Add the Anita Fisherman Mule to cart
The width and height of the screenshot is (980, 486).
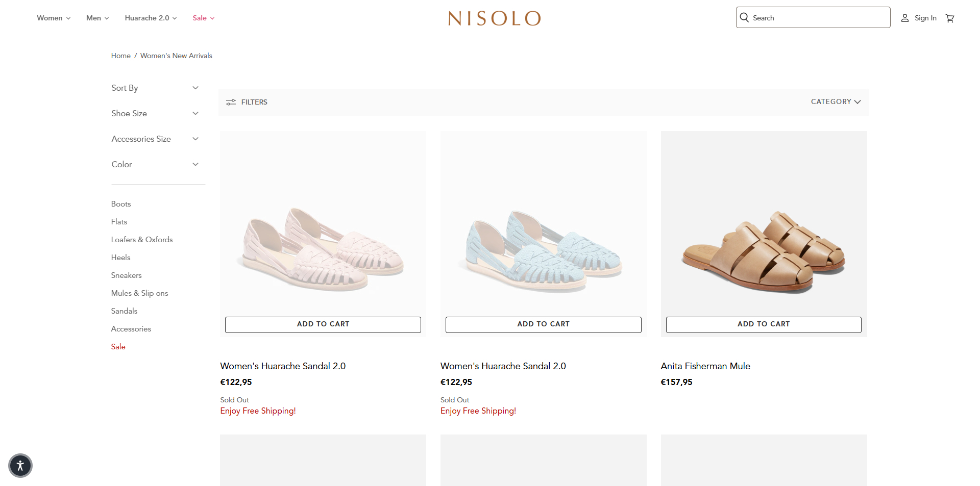[763, 324]
